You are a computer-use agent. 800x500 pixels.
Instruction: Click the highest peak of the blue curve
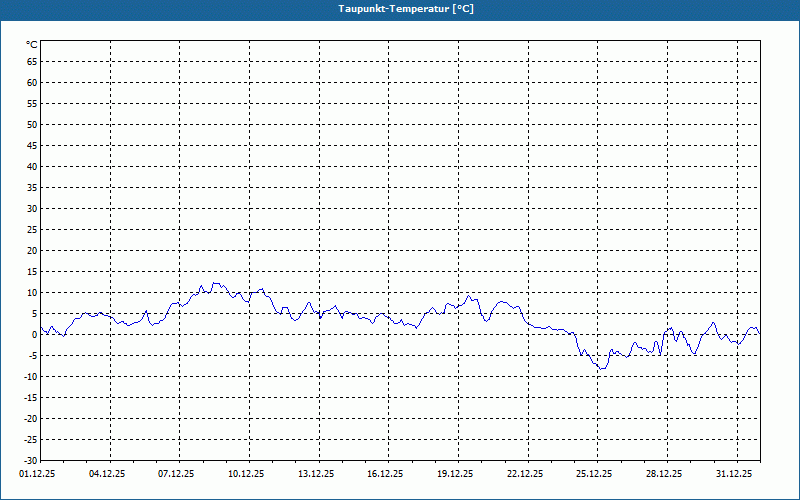coord(214,283)
